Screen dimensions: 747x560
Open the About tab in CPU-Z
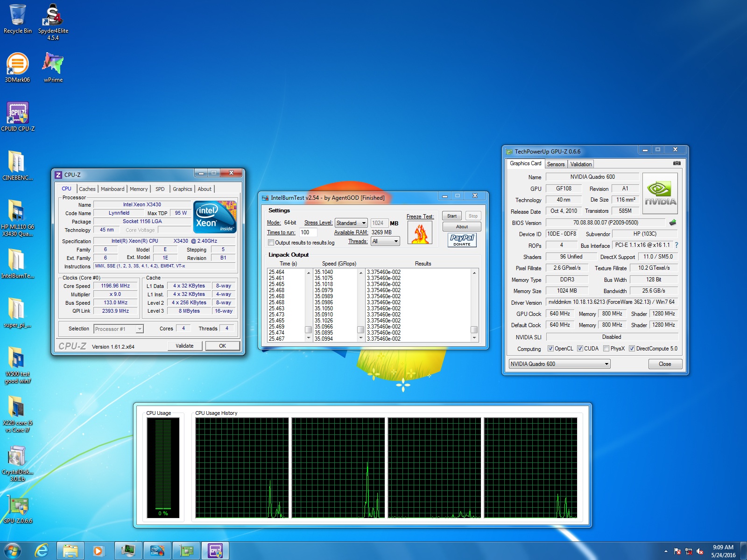[x=204, y=189]
